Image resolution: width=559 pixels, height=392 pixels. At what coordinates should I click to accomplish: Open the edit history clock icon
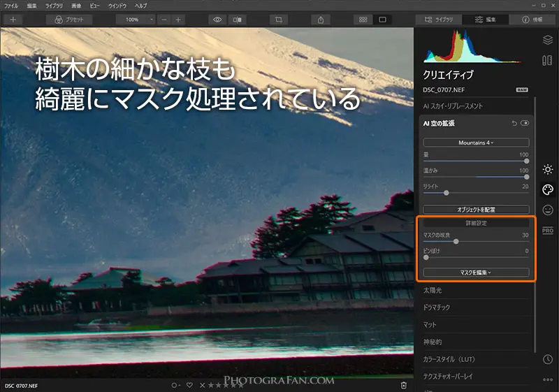548,359
